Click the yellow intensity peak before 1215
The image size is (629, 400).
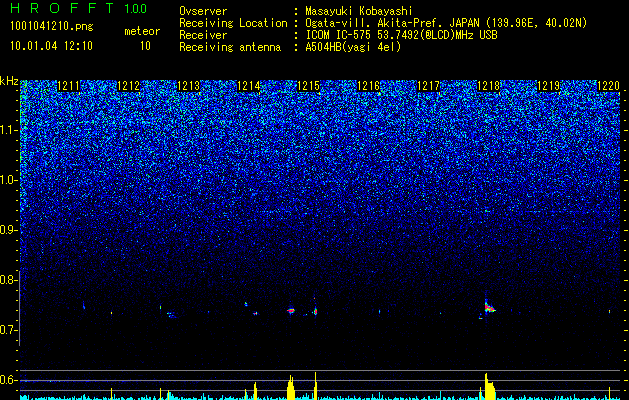pyautogui.click(x=291, y=387)
